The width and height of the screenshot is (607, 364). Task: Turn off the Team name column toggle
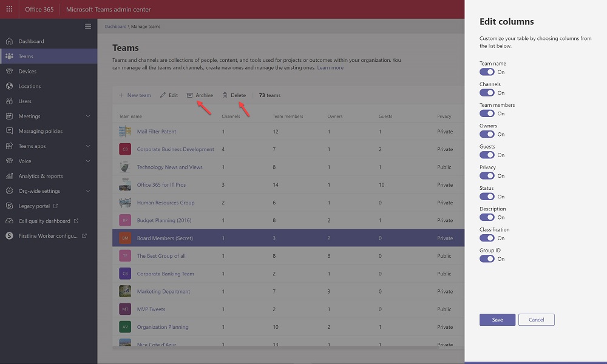click(487, 72)
